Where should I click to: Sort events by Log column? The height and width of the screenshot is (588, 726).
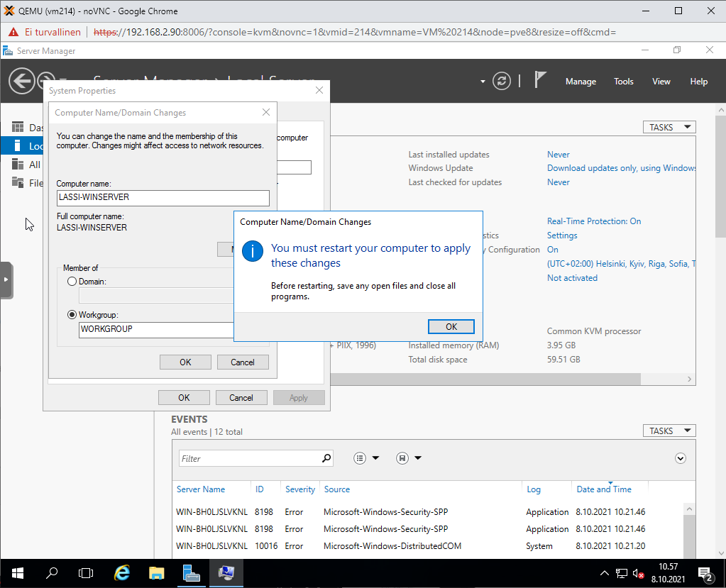pyautogui.click(x=534, y=489)
